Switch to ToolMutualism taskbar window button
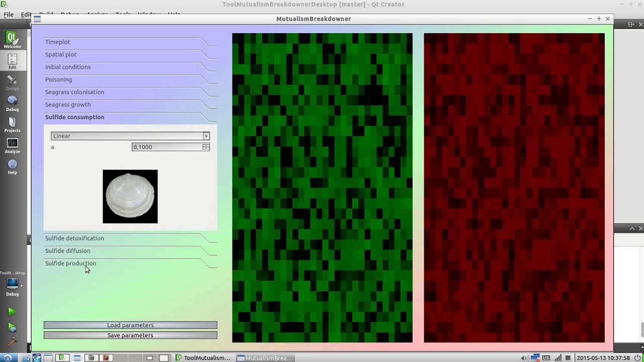 click(x=203, y=358)
